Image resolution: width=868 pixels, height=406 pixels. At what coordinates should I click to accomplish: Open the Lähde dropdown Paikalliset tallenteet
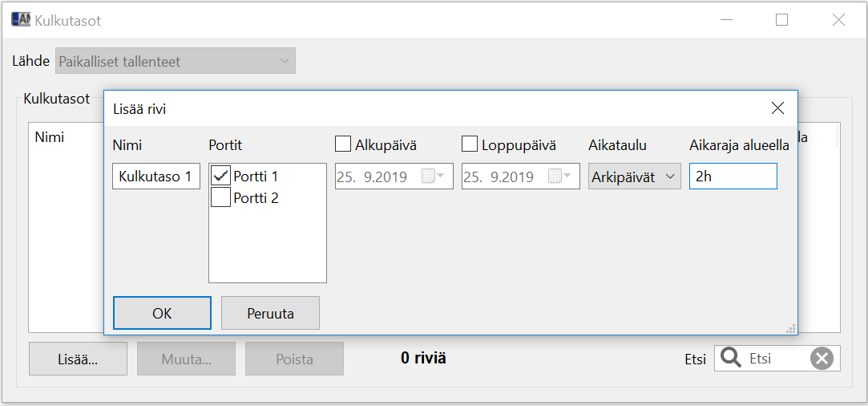[176, 61]
